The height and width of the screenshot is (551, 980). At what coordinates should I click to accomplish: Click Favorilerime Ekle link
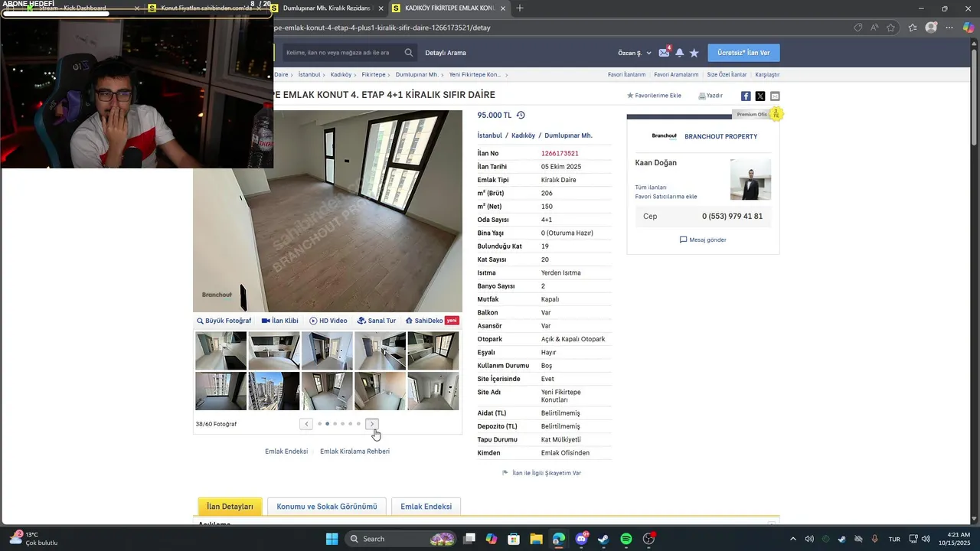[x=654, y=96]
